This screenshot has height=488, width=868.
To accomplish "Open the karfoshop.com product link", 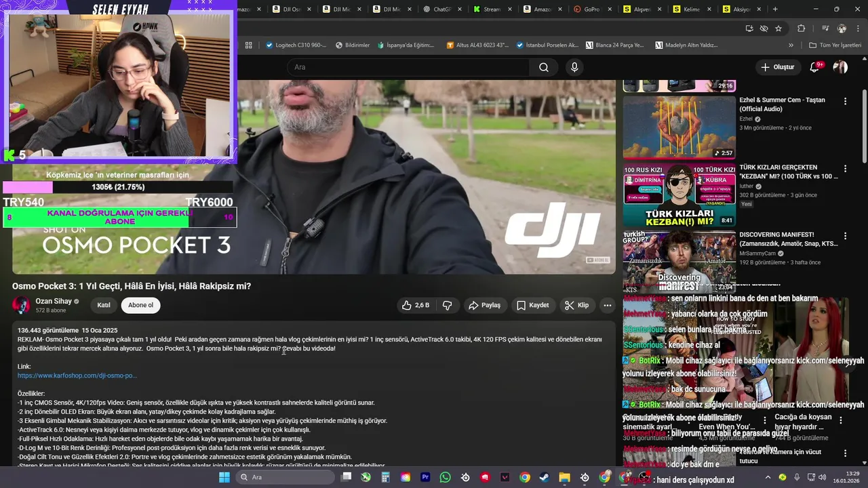I will pos(77,375).
